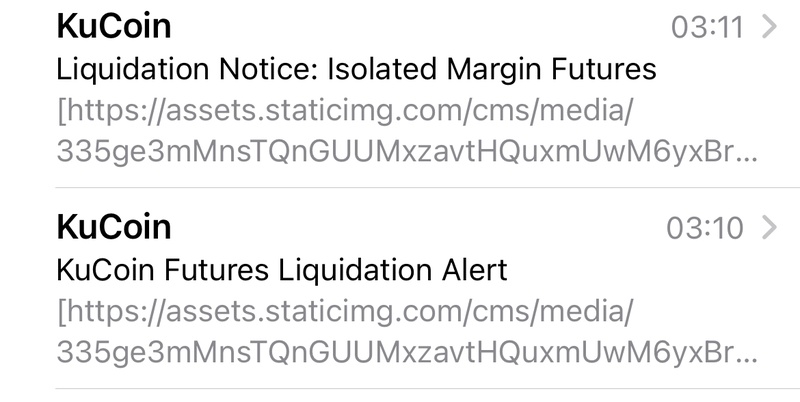Click the 03:10 timestamp of second email
800x402 pixels.
coord(707,228)
